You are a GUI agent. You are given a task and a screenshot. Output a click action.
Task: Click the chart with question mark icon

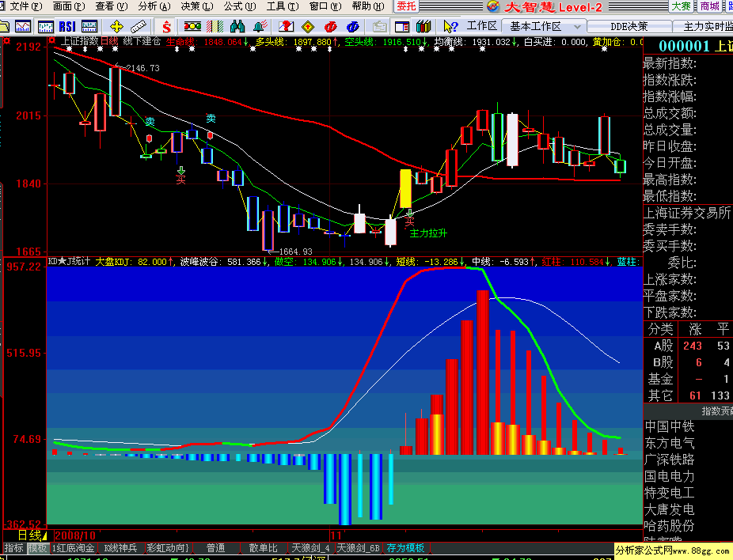pyautogui.click(x=286, y=27)
